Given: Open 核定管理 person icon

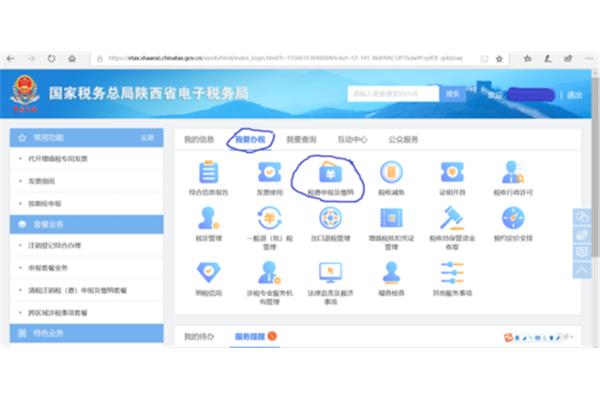Looking at the screenshot, I should click(209, 218).
